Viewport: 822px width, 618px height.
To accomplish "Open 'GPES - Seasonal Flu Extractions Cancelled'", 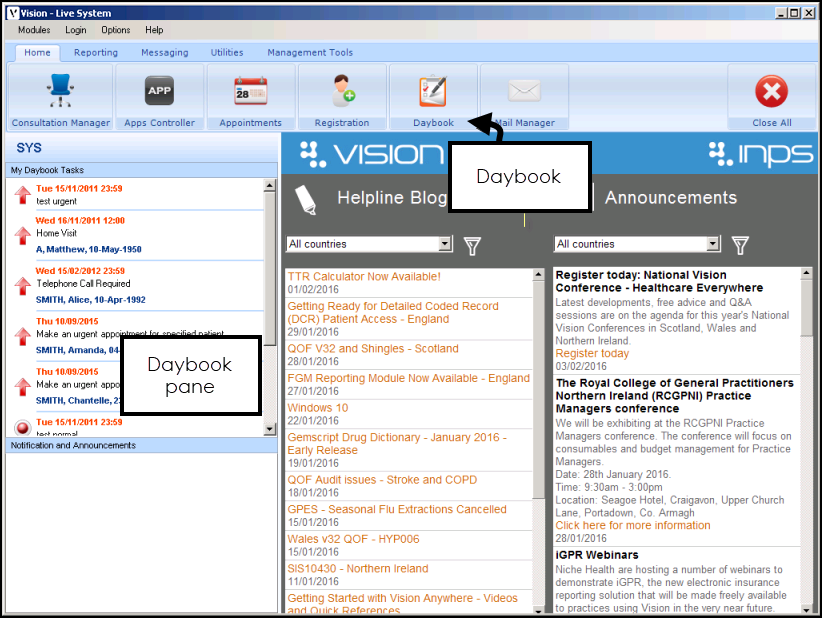I will (x=397, y=509).
